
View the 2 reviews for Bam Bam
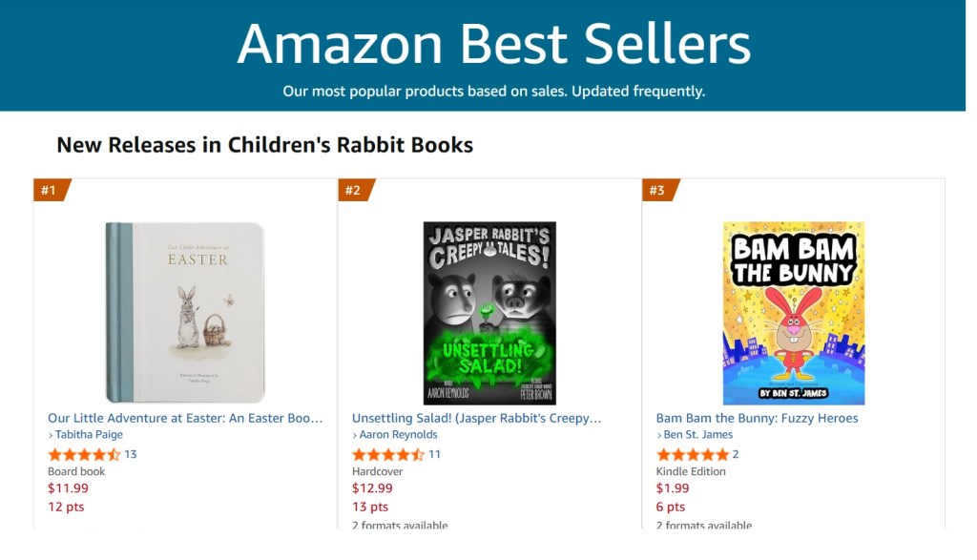736,454
